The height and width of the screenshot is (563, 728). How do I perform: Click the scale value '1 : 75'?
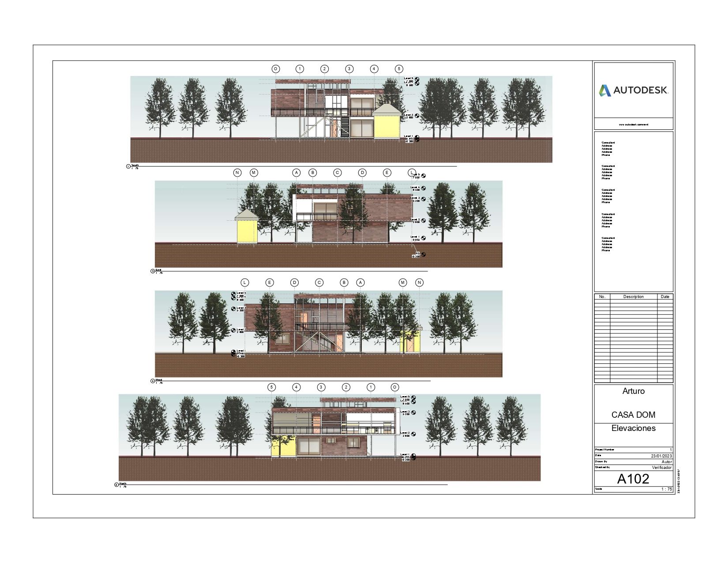click(x=667, y=490)
